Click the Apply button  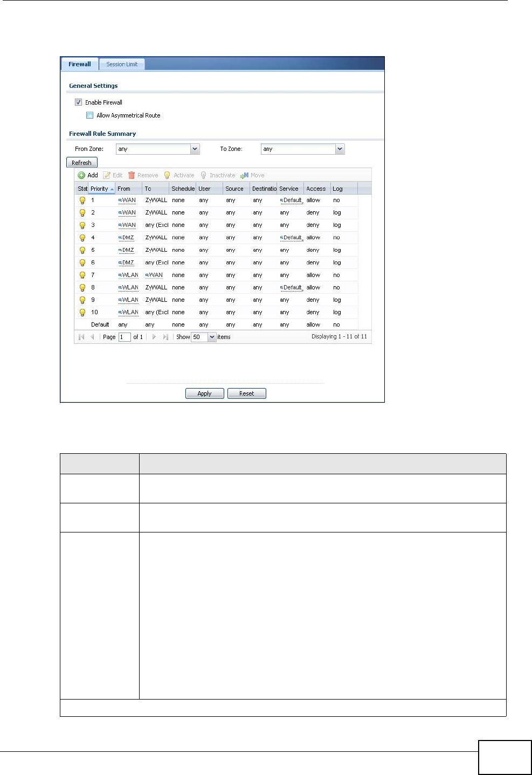tap(204, 393)
